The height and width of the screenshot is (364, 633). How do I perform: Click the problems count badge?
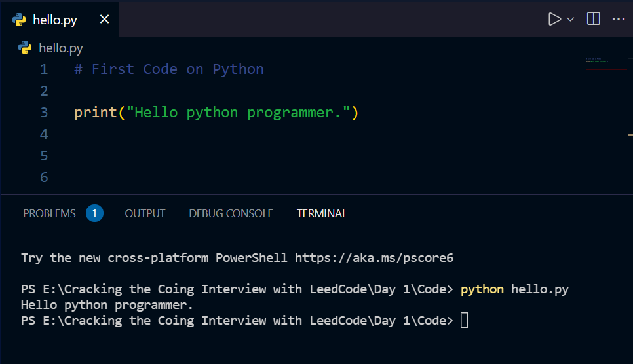95,213
